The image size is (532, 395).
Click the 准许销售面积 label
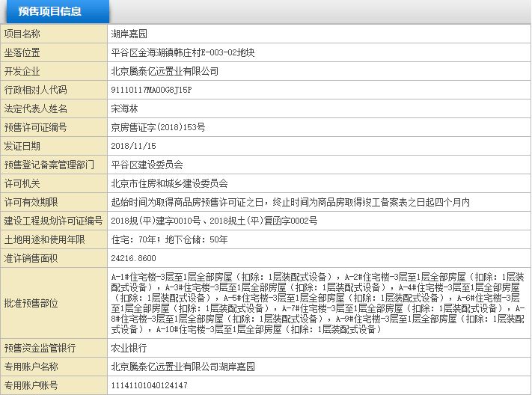point(31,258)
